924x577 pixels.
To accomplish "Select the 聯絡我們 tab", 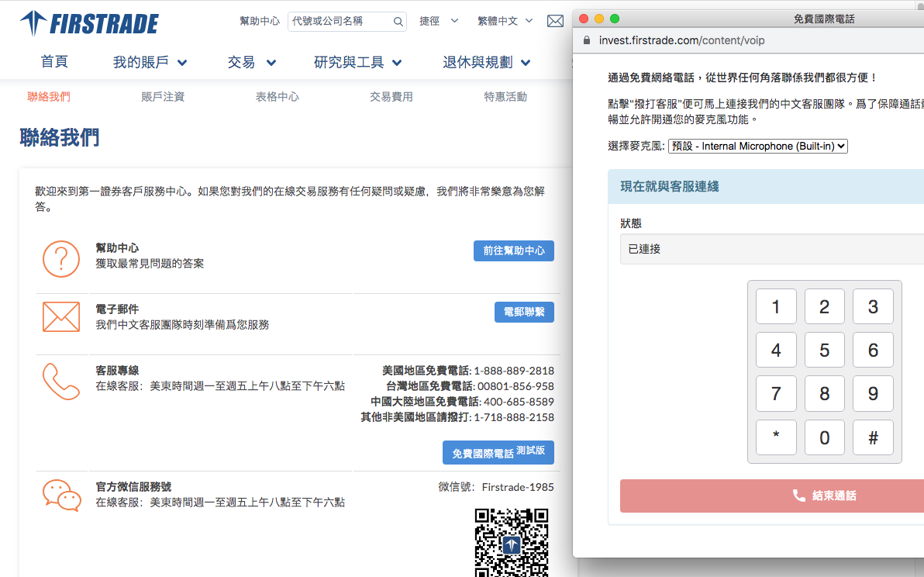I will point(49,97).
